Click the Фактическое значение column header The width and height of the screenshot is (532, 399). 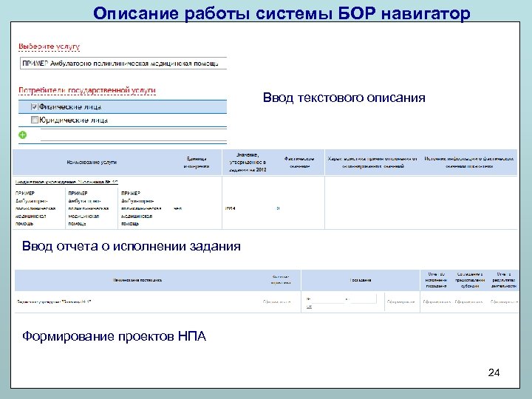pos(299,162)
